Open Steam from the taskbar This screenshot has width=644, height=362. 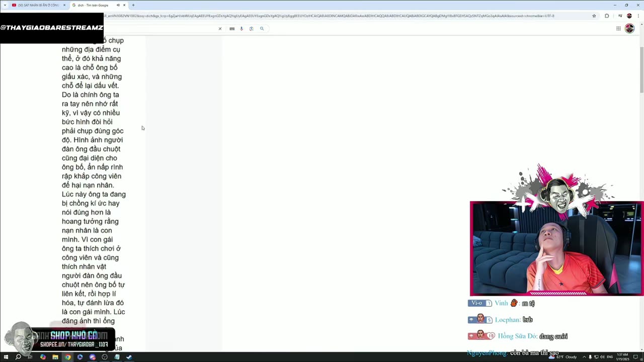tap(129, 357)
